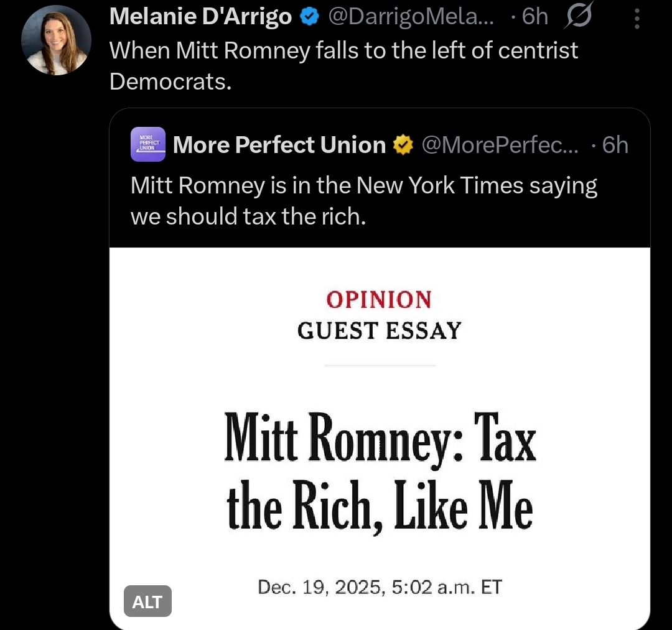
Task: Click the thin divider under GUEST ESSAY
Action: 380,366
